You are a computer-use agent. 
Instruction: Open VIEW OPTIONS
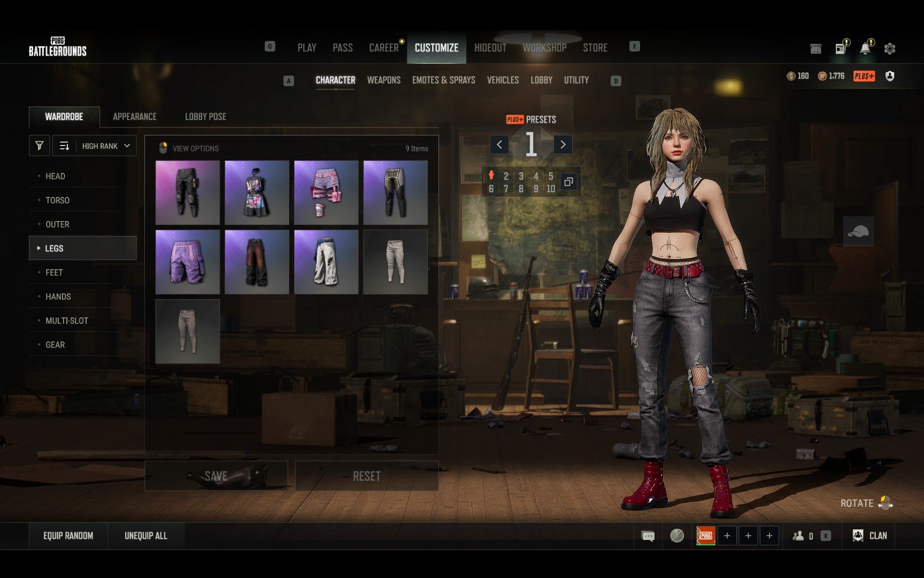[x=189, y=148]
